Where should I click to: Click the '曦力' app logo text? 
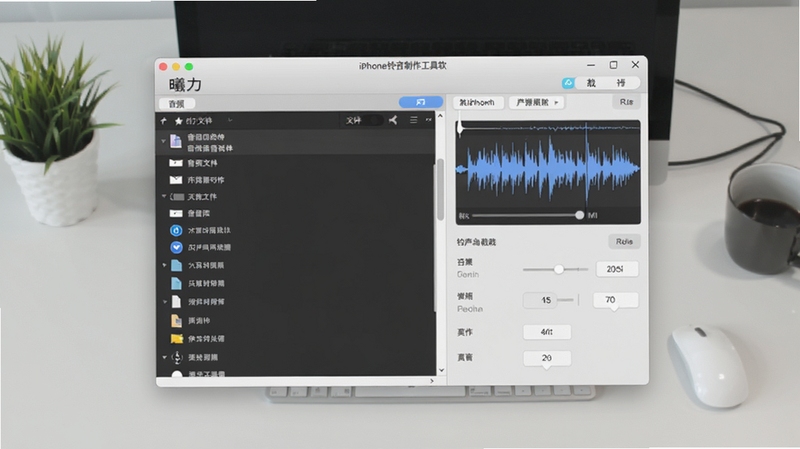click(185, 84)
